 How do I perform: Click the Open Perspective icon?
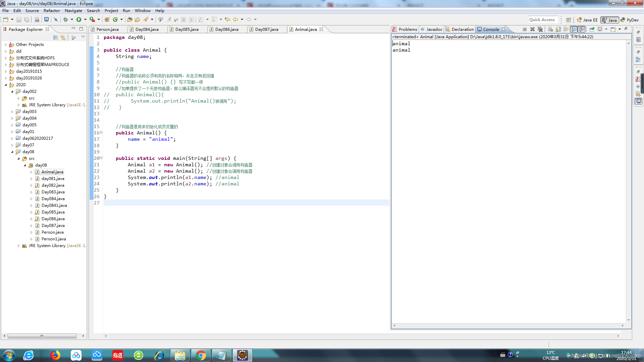pyautogui.click(x=569, y=20)
